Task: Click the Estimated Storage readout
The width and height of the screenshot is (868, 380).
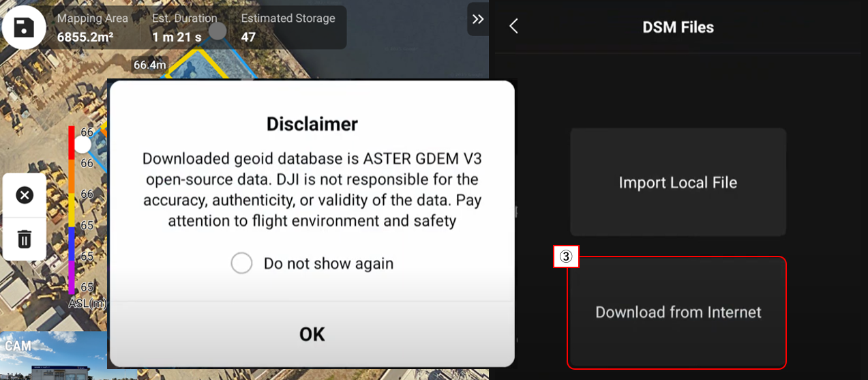Action: (x=288, y=27)
